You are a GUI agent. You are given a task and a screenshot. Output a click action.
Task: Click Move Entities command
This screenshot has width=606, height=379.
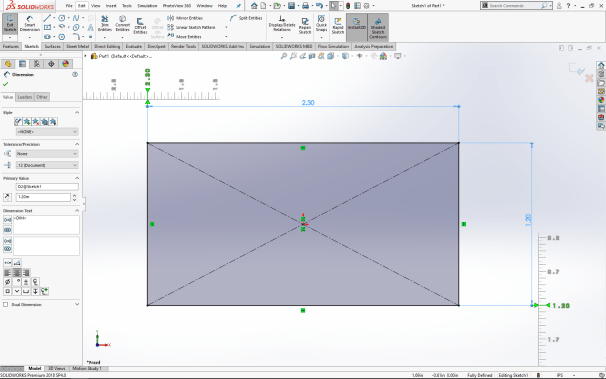(x=184, y=37)
